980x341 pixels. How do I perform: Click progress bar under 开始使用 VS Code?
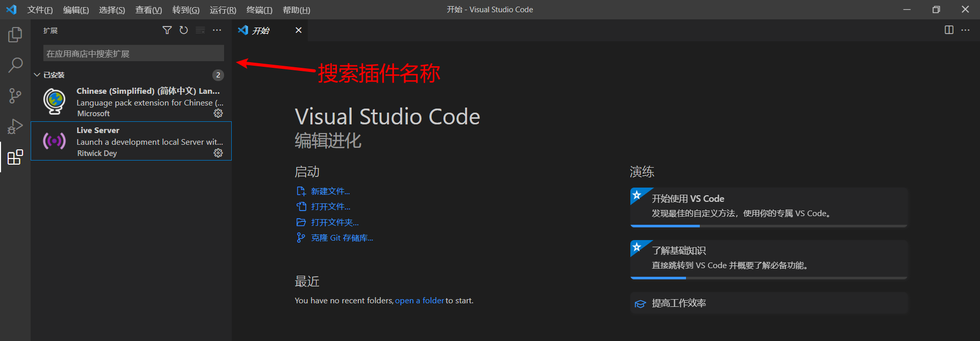point(769,226)
